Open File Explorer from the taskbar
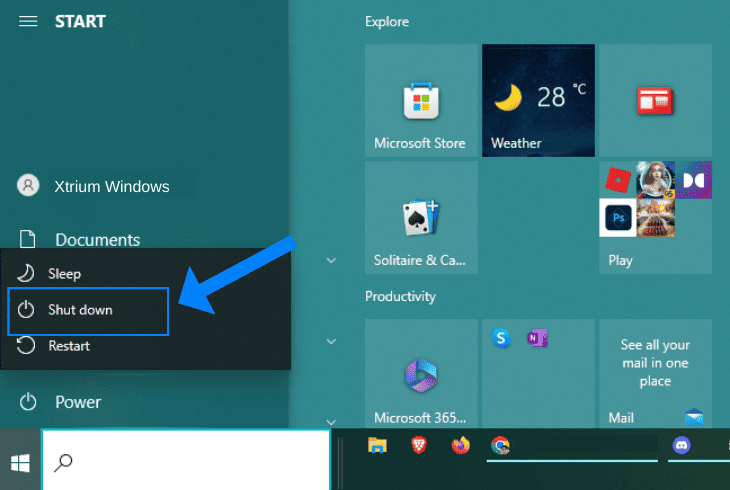 [377, 445]
